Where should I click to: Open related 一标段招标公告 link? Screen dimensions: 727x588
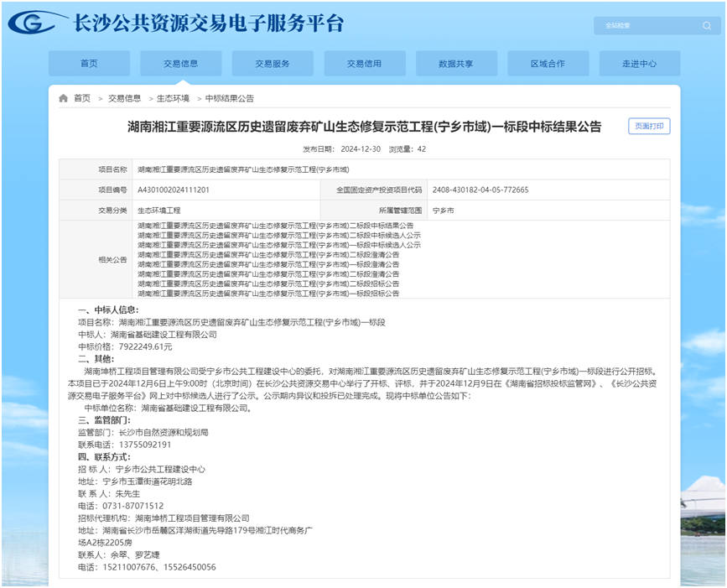(x=268, y=294)
